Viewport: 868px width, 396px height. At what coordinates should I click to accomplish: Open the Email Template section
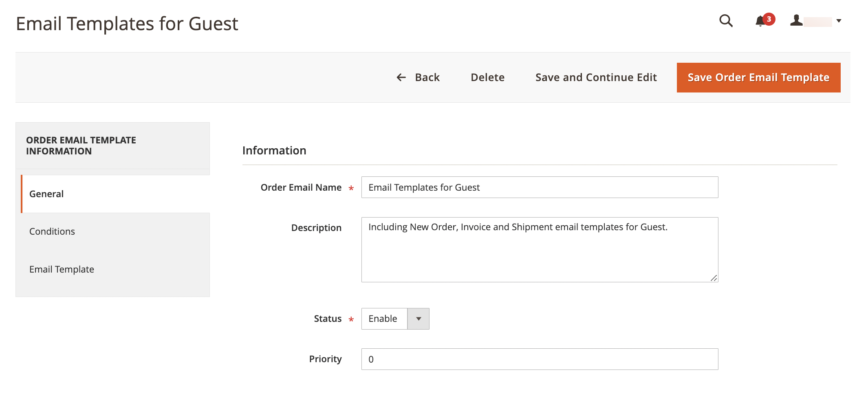click(62, 269)
